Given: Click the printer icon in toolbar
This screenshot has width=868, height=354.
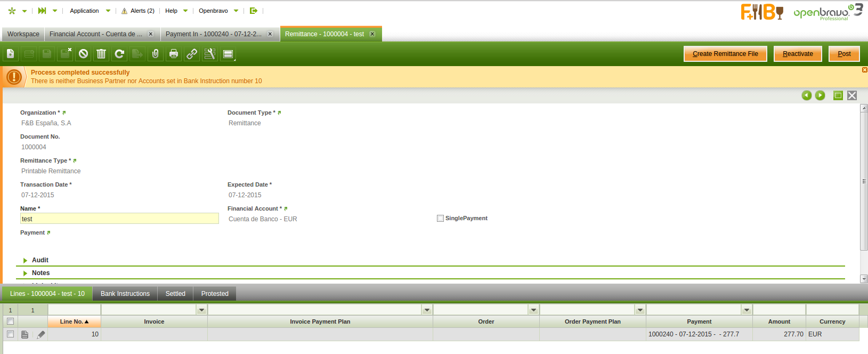Looking at the screenshot, I should point(174,54).
